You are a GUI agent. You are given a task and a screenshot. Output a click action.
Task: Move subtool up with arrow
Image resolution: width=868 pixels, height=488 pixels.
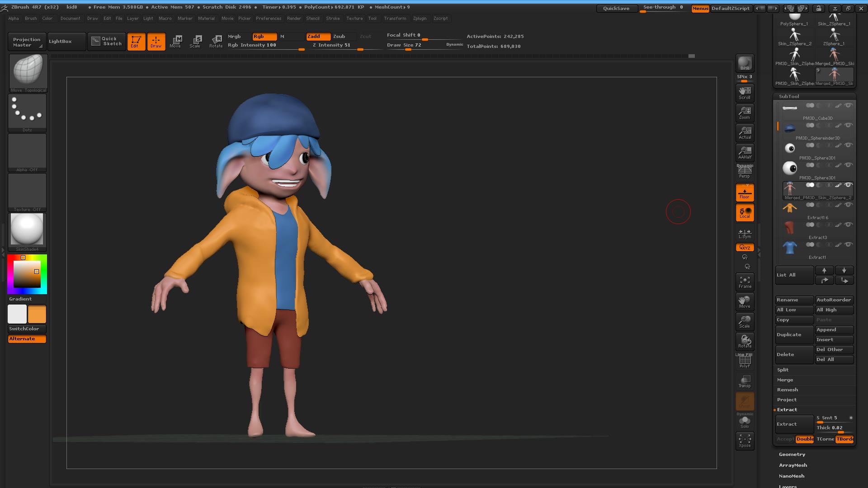(824, 270)
